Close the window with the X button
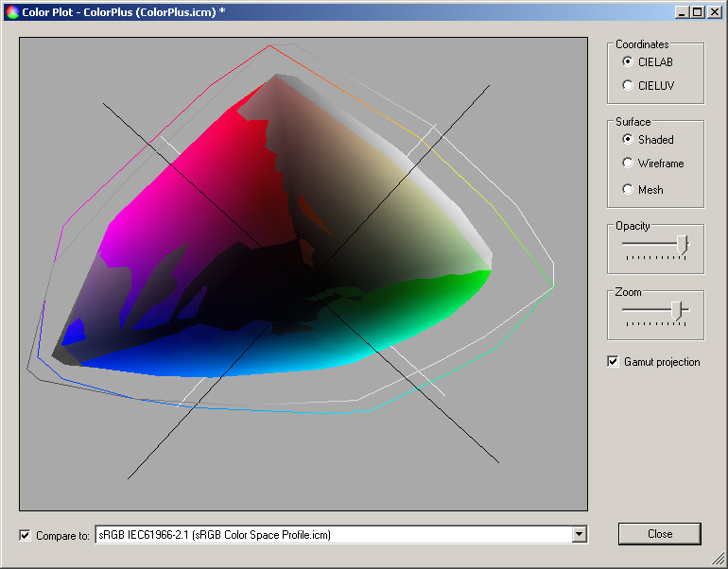Image resolution: width=728 pixels, height=569 pixels. [715, 12]
